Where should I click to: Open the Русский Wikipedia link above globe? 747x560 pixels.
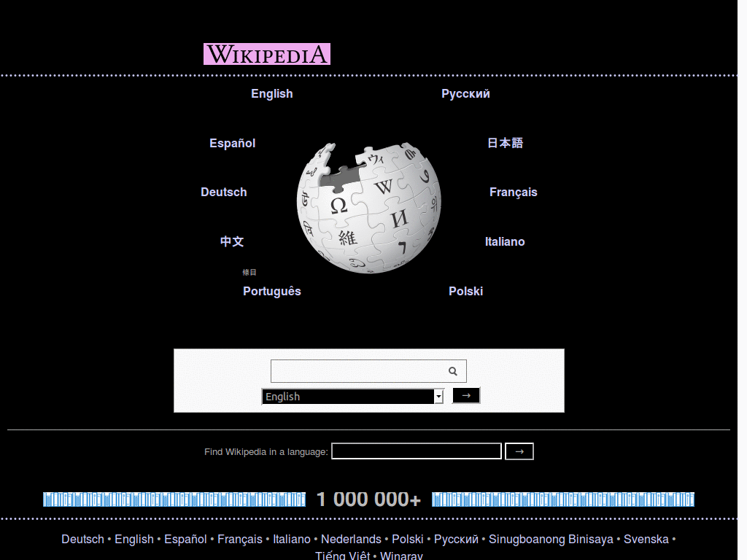[465, 94]
